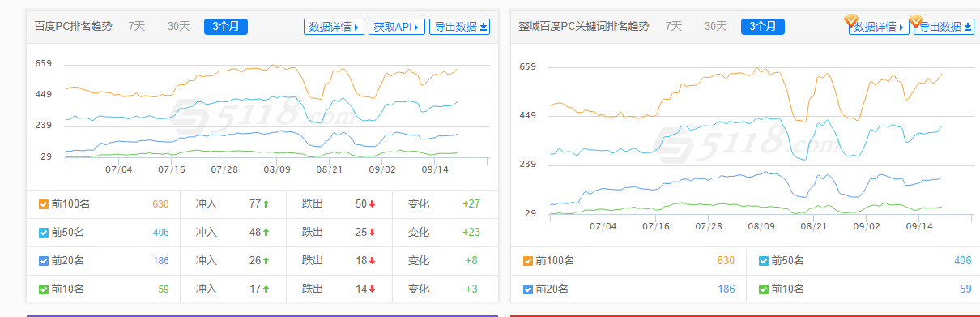Click the 07/04 date label in 百度PC排名趋势 chart

coord(118,169)
